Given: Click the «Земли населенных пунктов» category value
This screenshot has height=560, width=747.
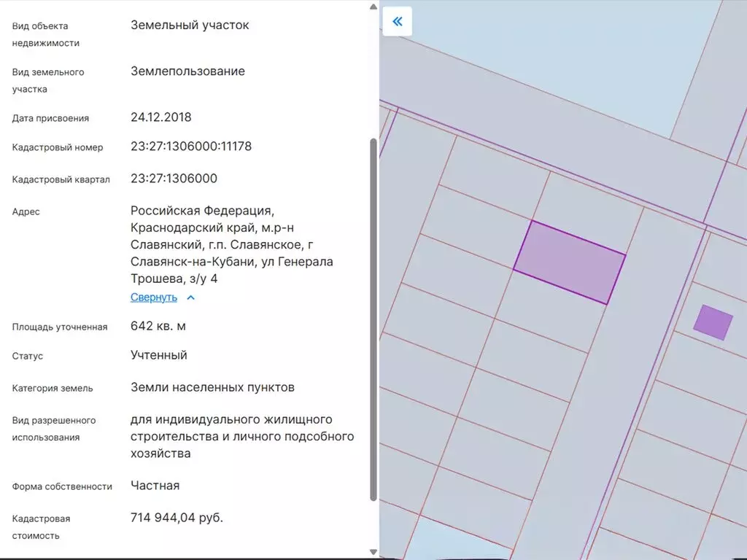Looking at the screenshot, I should point(212,387).
